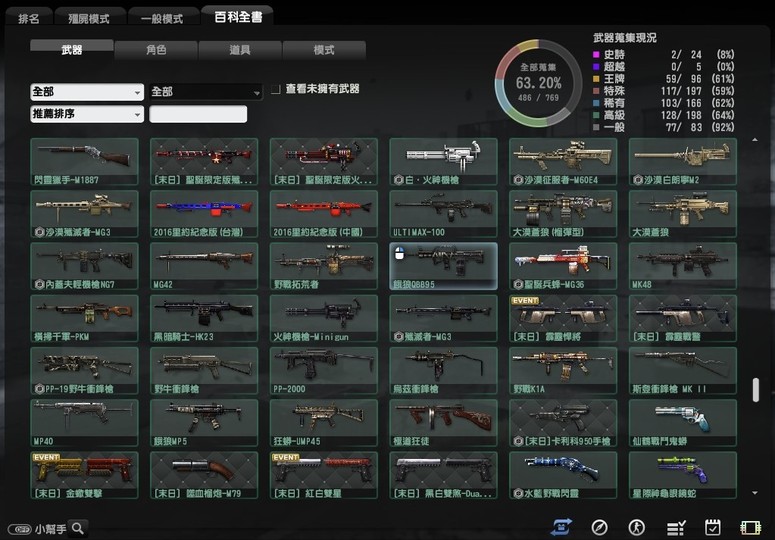This screenshot has height=540, width=775.
Task: Select the MG42 weapon card
Action: coord(204,266)
